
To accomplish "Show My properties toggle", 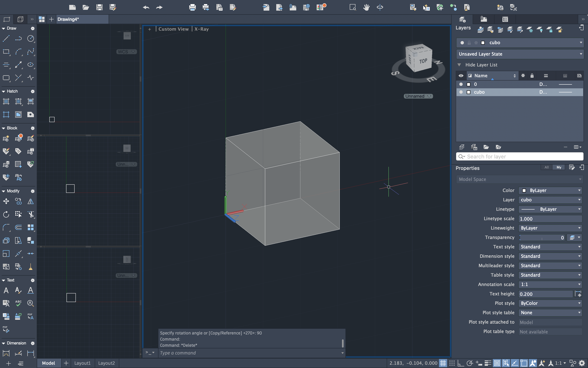I will click(x=559, y=167).
